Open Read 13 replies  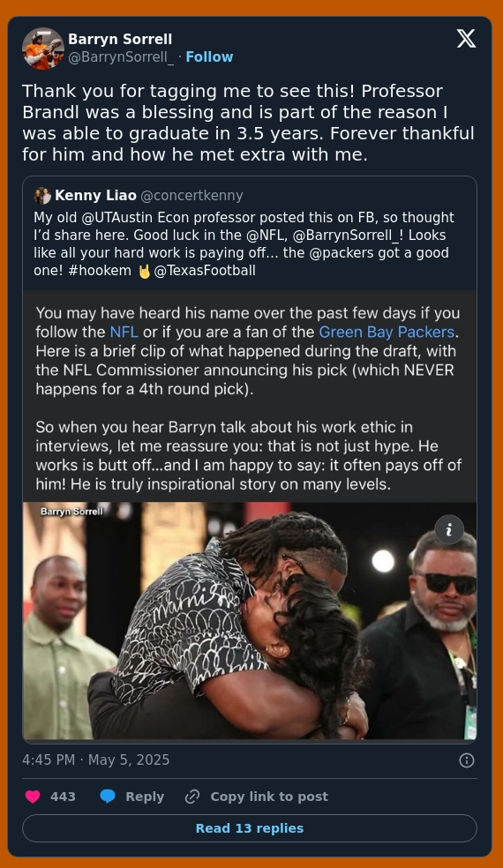[249, 828]
